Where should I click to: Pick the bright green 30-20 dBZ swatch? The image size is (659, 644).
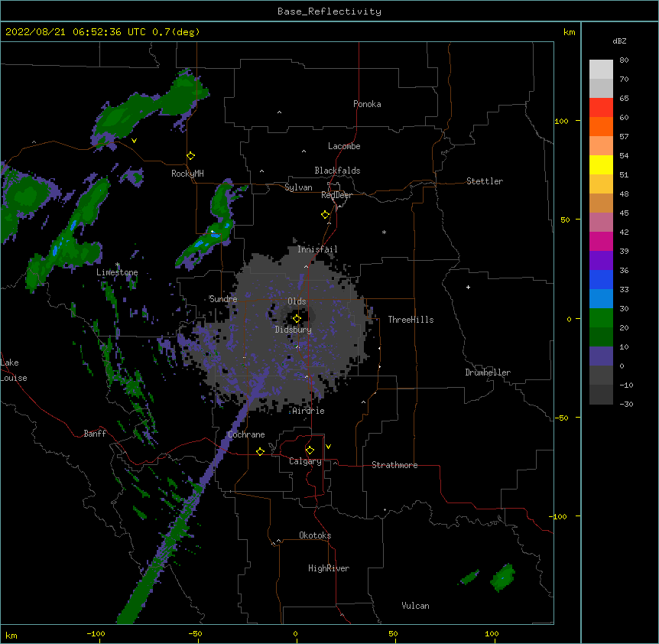(x=601, y=318)
